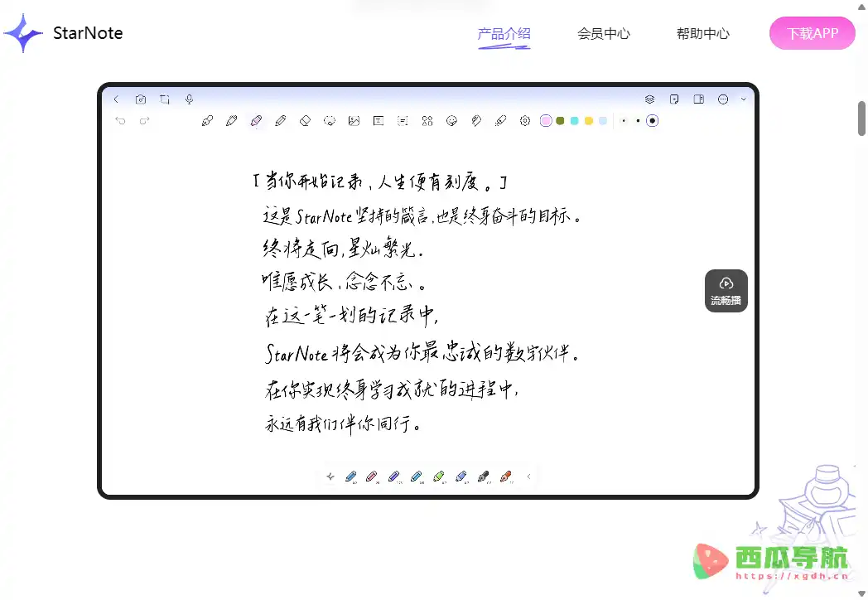Choose the largest stroke size dot
The width and height of the screenshot is (868, 600).
[x=653, y=121]
